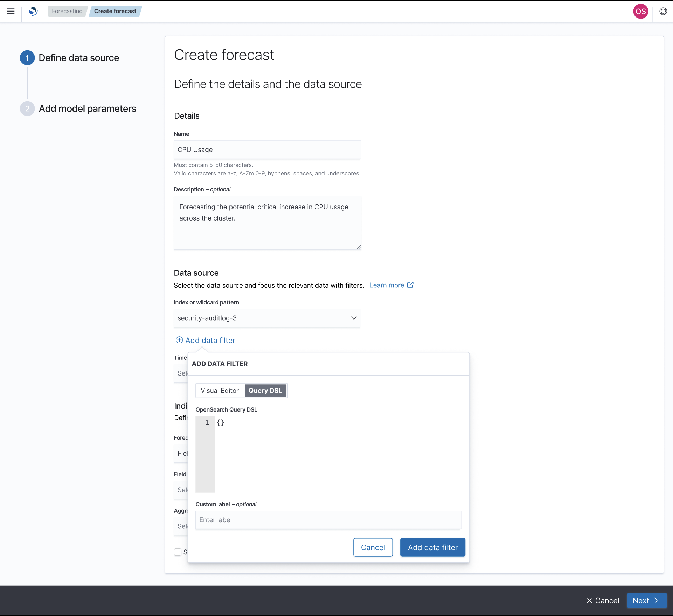This screenshot has width=673, height=616.
Task: Select step 2 Add model parameters circle
Action: click(27, 108)
